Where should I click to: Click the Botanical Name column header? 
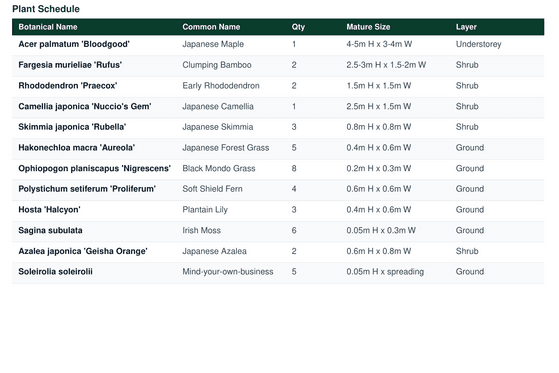[48, 27]
